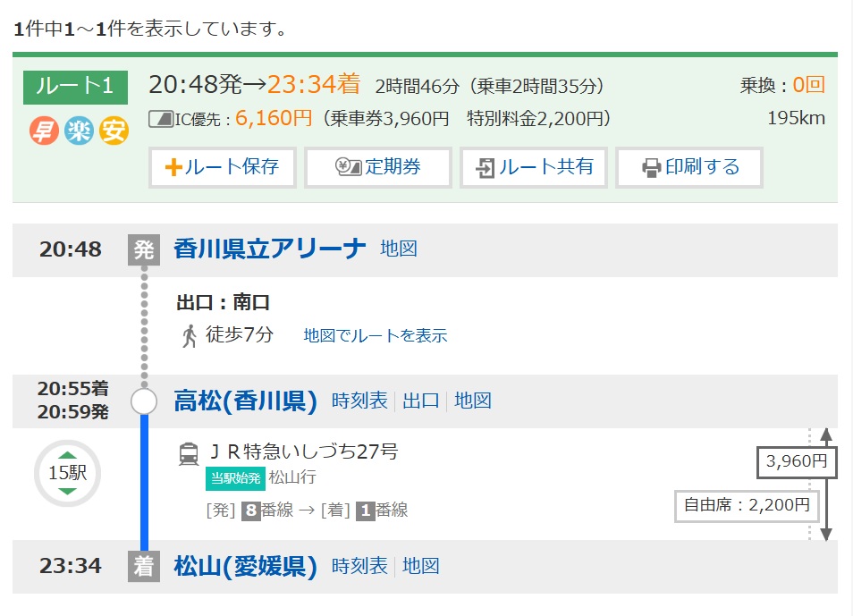
Task: Open 時刻表 link for 高松(香川県)
Action: coord(359,401)
